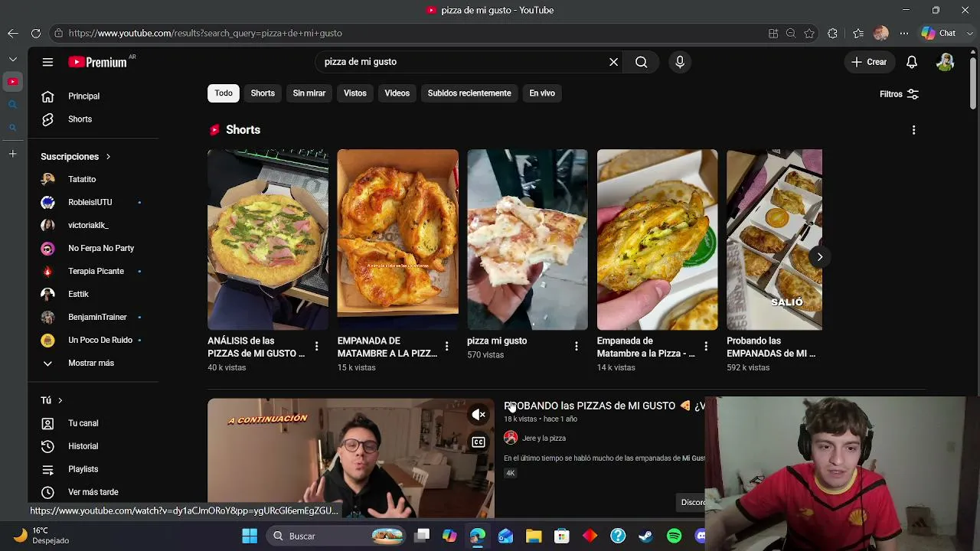Viewport: 980px width, 551px height.
Task: Open Spotify from the taskbar
Action: pos(674,536)
